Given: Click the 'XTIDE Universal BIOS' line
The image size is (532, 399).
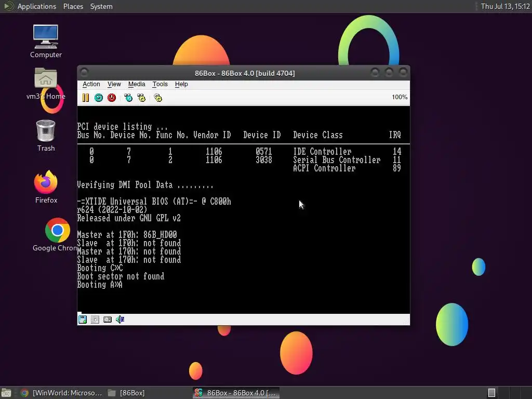Looking at the screenshot, I should tap(154, 202).
